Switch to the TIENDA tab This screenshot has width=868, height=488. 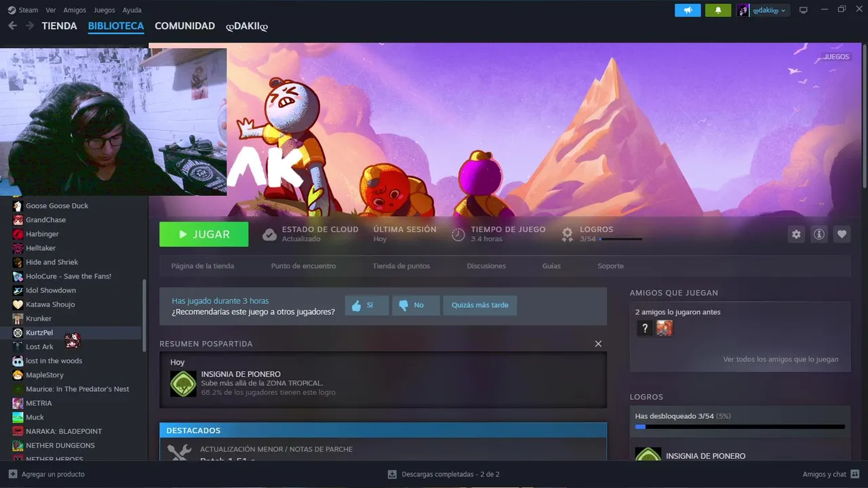click(x=60, y=26)
